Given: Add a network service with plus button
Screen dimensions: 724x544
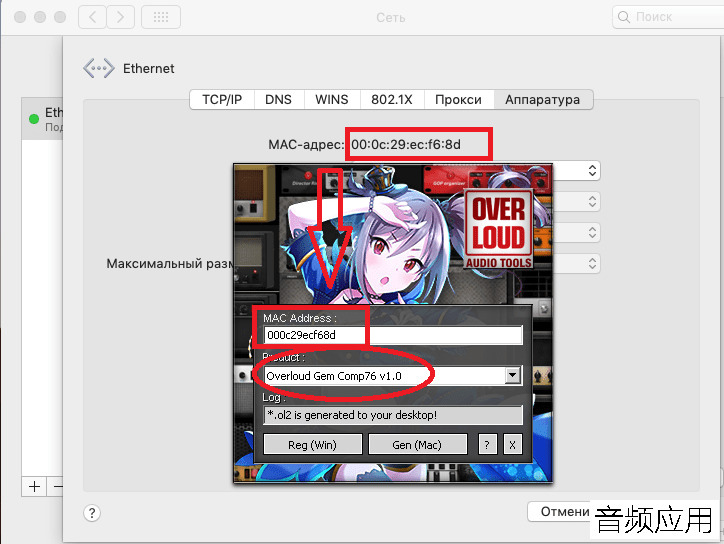Looking at the screenshot, I should click(x=34, y=487).
